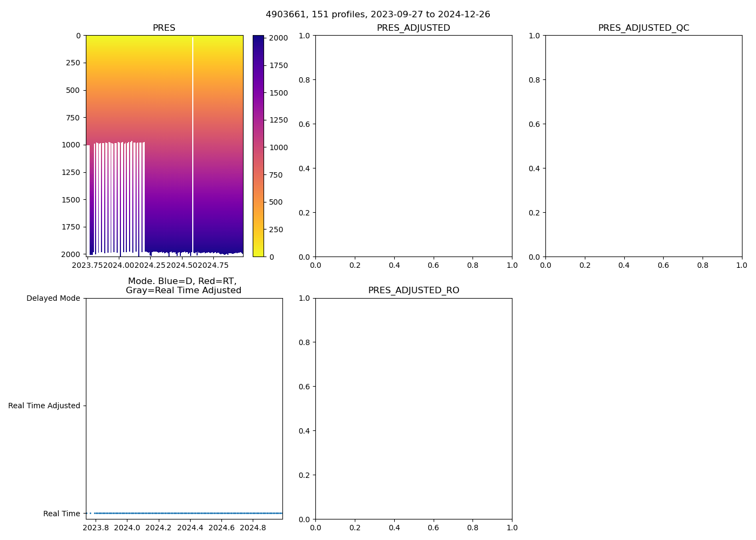This screenshot has width=756, height=540.
Task: Click the Mode plot title text
Action: pos(183,286)
